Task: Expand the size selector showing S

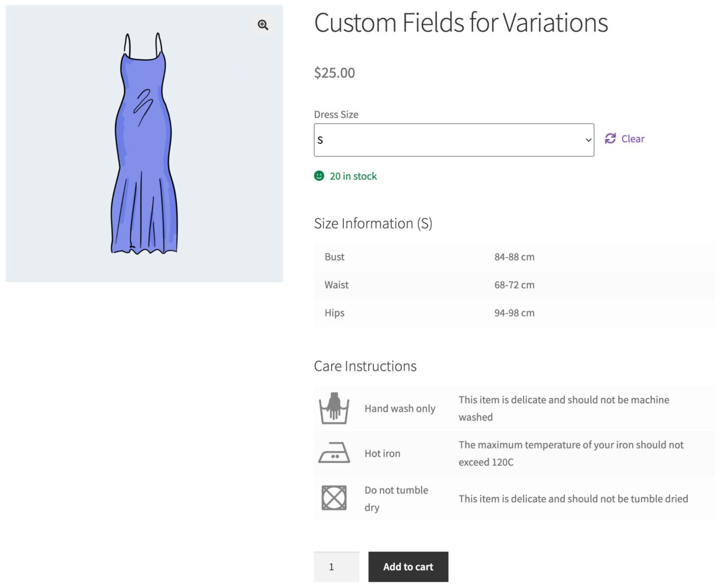Action: (454, 139)
